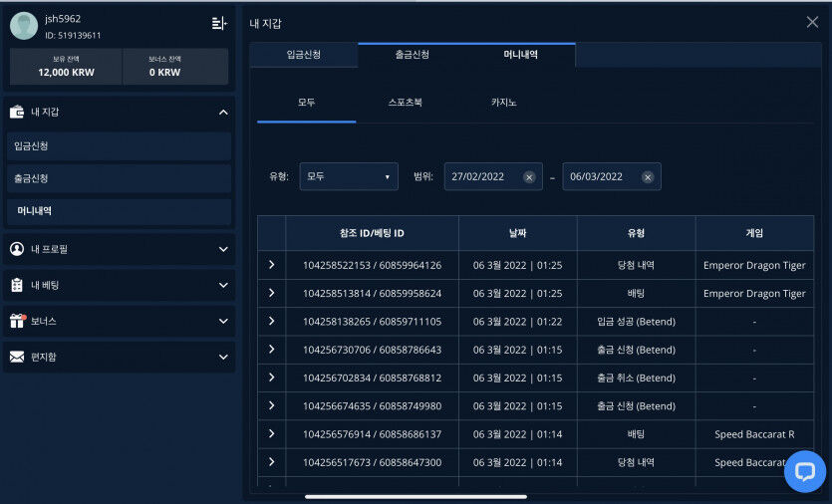Expand the 내 프로필 section

coord(223,249)
